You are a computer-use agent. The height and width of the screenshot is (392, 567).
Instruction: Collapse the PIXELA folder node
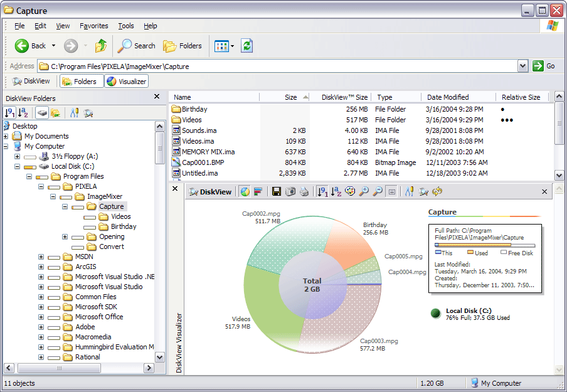coord(41,187)
